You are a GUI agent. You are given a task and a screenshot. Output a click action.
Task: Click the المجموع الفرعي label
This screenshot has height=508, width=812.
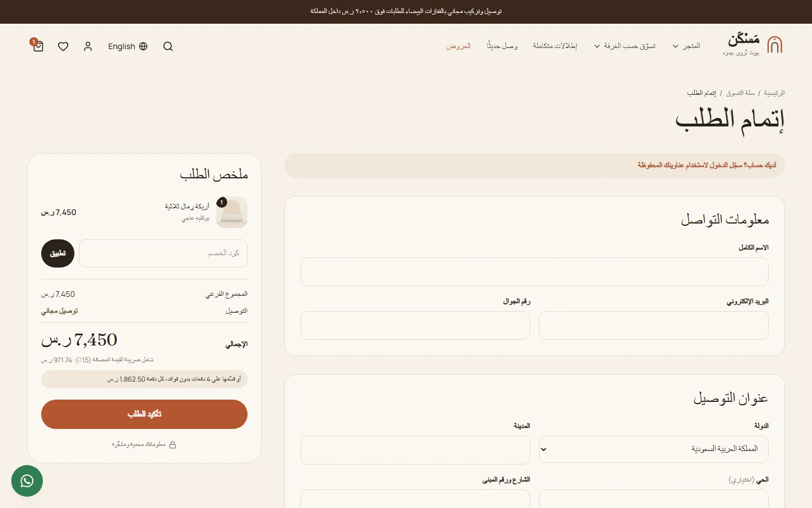coord(227,294)
